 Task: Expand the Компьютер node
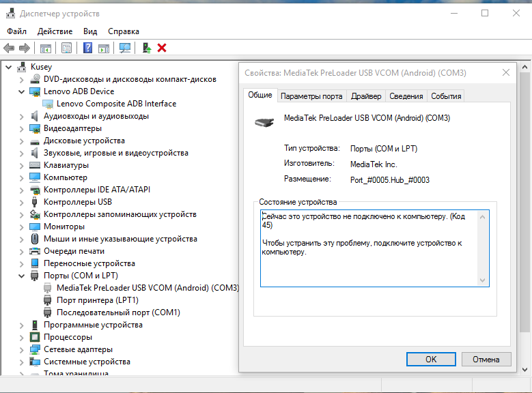click(x=21, y=178)
